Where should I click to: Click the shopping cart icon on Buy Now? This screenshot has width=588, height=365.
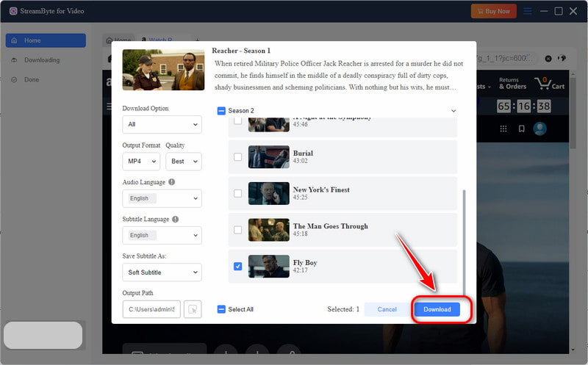[x=481, y=11]
